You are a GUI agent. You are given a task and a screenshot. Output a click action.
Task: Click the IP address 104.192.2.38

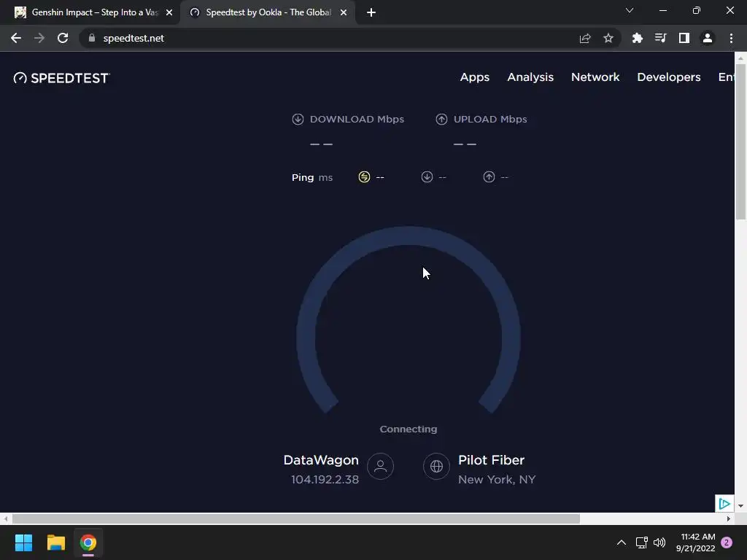[325, 480]
